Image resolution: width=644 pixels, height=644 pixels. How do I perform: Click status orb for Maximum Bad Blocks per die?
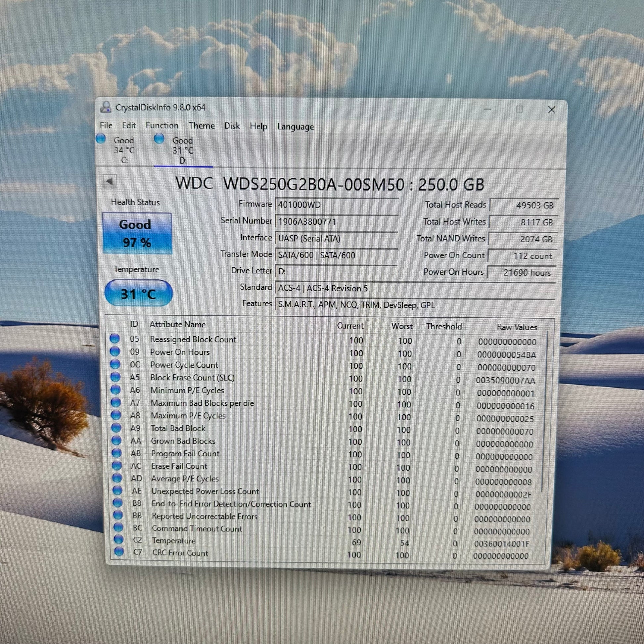point(116,402)
